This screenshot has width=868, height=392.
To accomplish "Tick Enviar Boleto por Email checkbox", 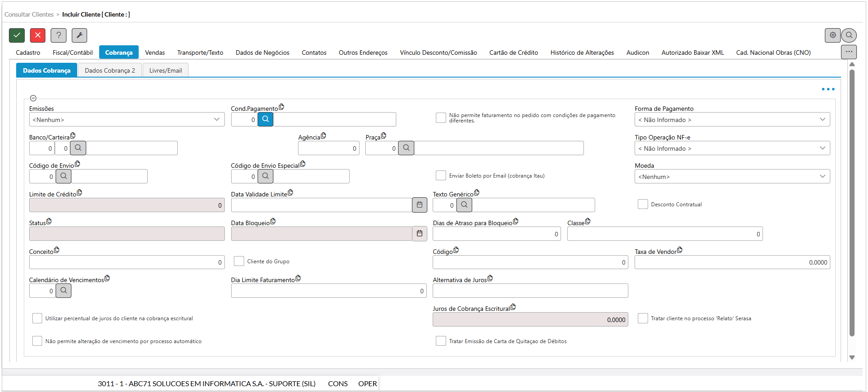I will click(x=441, y=176).
